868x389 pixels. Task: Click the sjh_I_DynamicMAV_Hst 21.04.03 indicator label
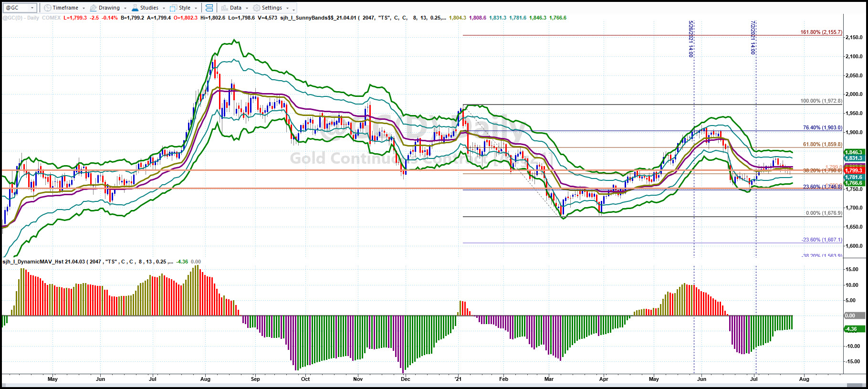pyautogui.click(x=44, y=262)
